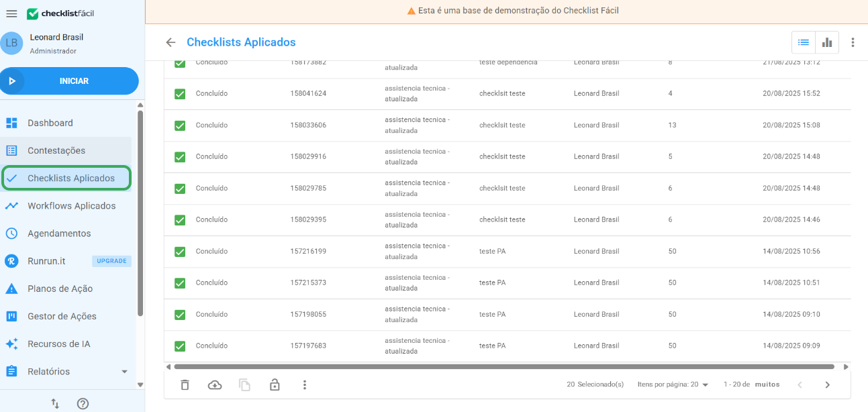Uncheck the row for checklist 158029395
Viewport: 868px width, 412px height.
179,219
